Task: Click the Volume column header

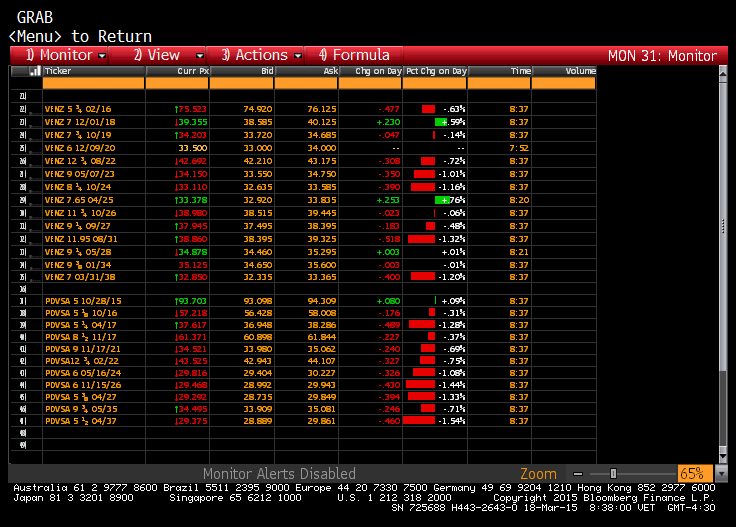Action: click(564, 71)
